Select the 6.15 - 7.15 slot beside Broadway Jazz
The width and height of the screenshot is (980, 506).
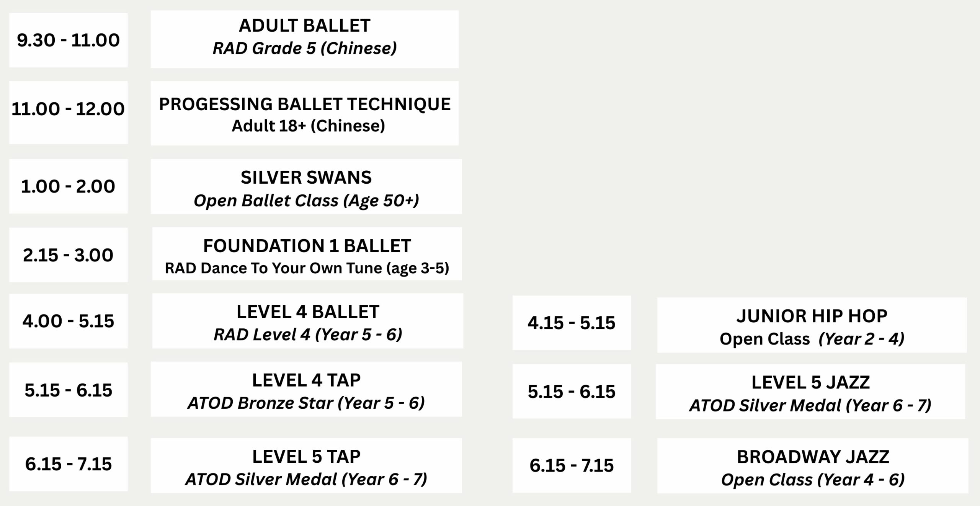click(x=572, y=465)
